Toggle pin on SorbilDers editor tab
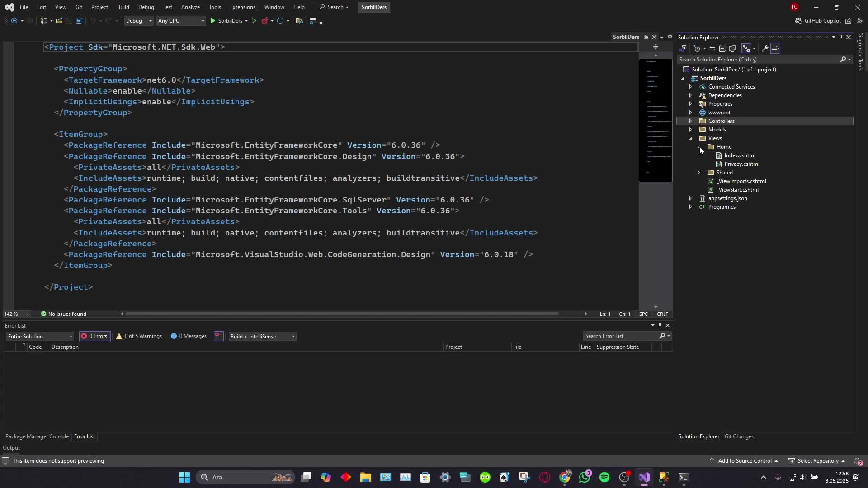The width and height of the screenshot is (868, 488). pyautogui.click(x=646, y=37)
